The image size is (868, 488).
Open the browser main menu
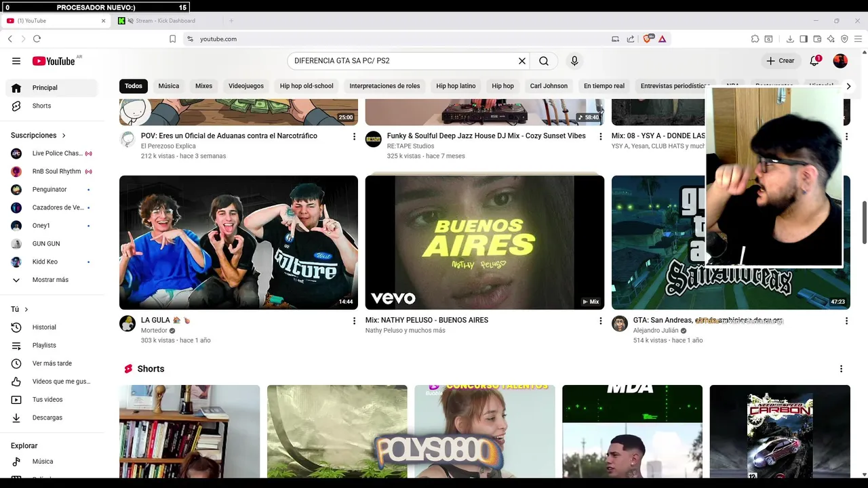[x=859, y=39]
